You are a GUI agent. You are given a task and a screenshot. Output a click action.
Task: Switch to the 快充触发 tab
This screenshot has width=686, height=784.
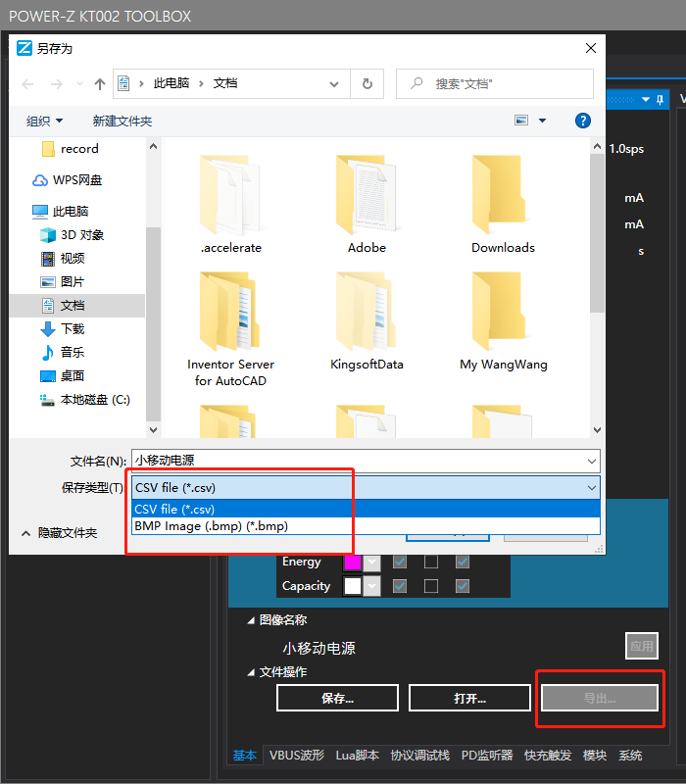(548, 755)
